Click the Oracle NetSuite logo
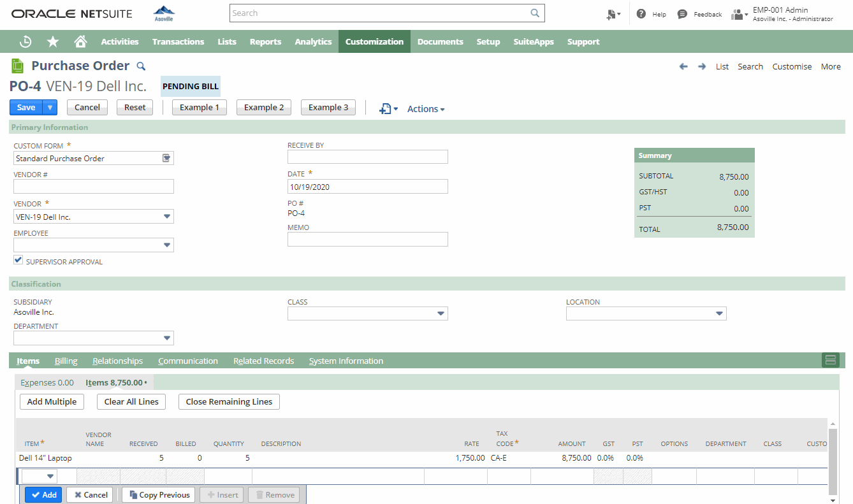The image size is (853, 504). (72, 13)
